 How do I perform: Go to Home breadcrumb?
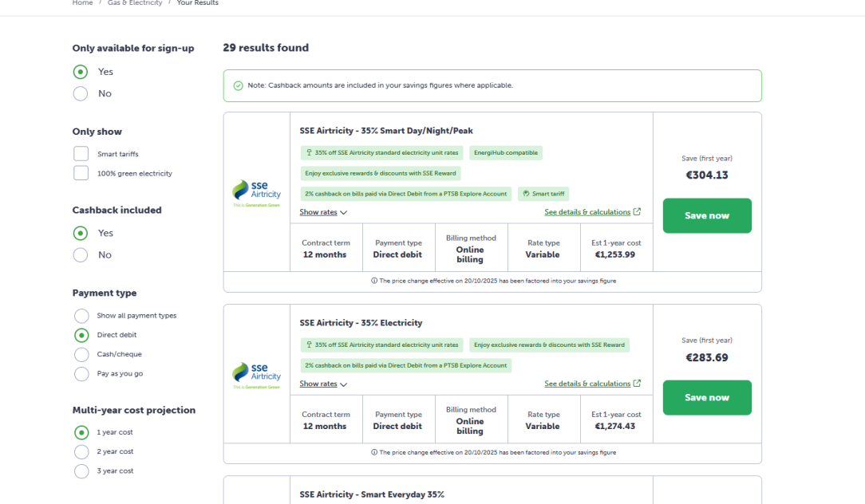pyautogui.click(x=83, y=3)
